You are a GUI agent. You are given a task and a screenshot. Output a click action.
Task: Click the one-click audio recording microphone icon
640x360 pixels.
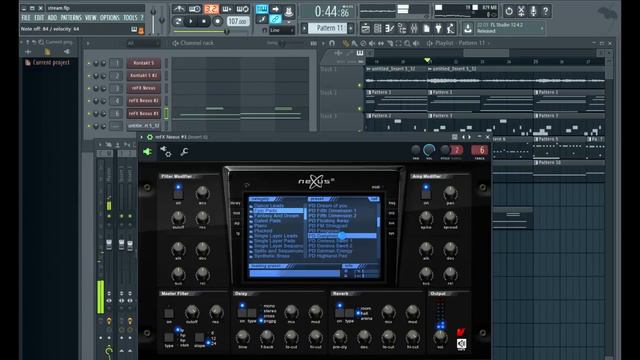pyautogui.click(x=533, y=11)
